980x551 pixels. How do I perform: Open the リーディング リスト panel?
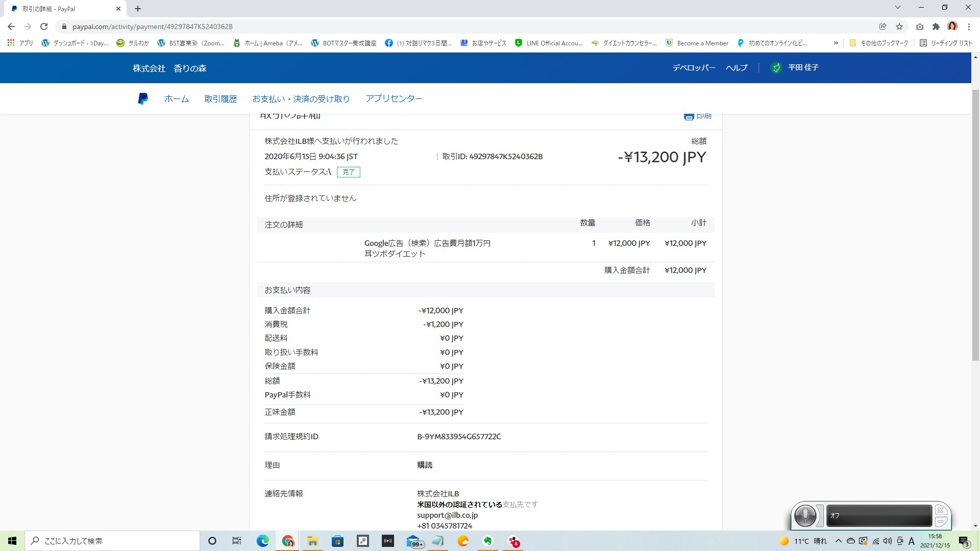point(946,43)
